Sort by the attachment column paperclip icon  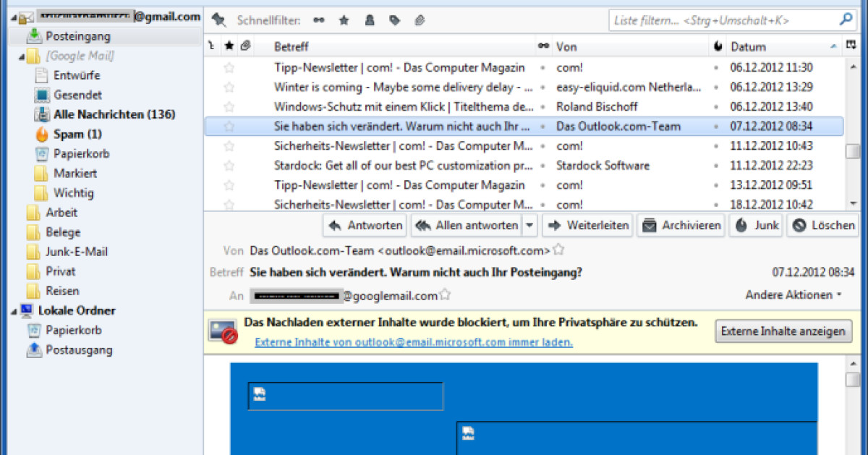[245, 46]
